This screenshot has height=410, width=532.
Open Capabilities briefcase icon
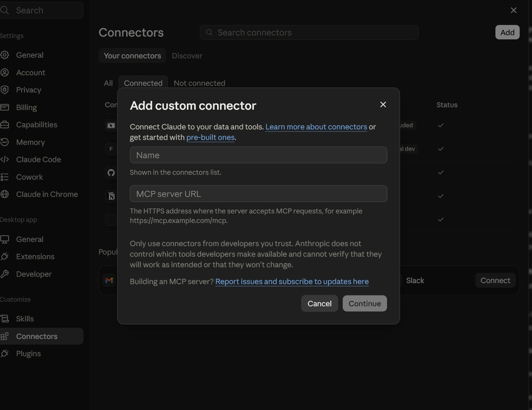point(5,124)
